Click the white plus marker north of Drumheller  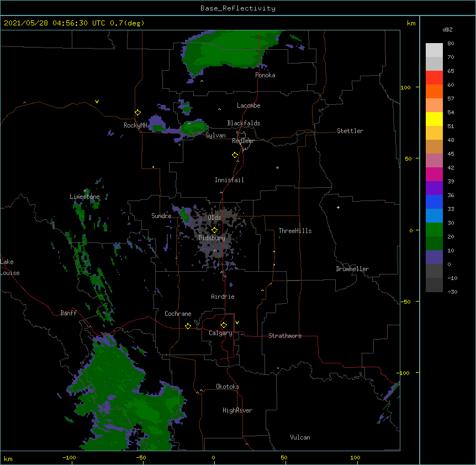[x=338, y=207]
